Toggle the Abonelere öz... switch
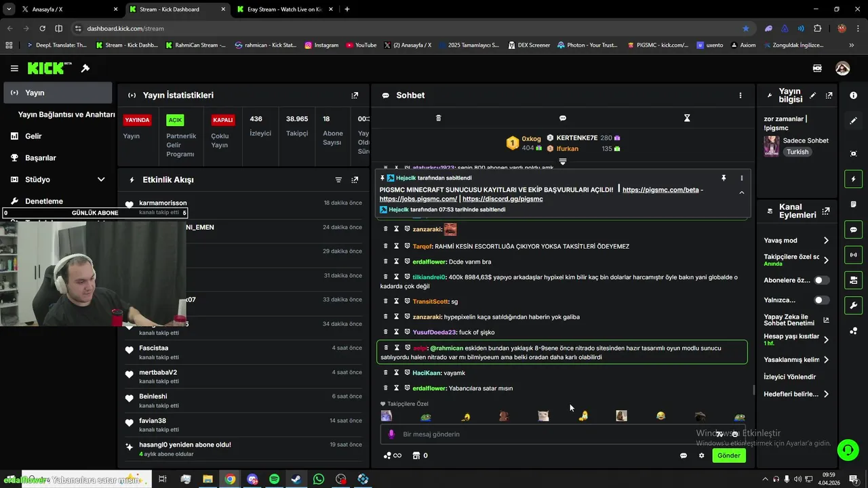Image resolution: width=868 pixels, height=488 pixels. pos(821,280)
